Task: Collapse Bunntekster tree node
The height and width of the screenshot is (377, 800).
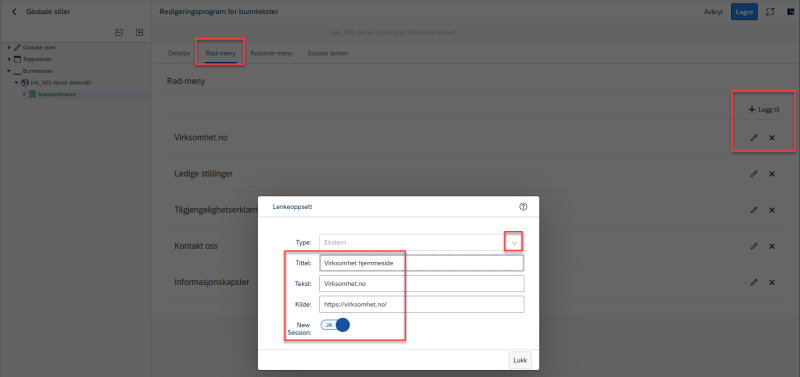Action: (9, 71)
